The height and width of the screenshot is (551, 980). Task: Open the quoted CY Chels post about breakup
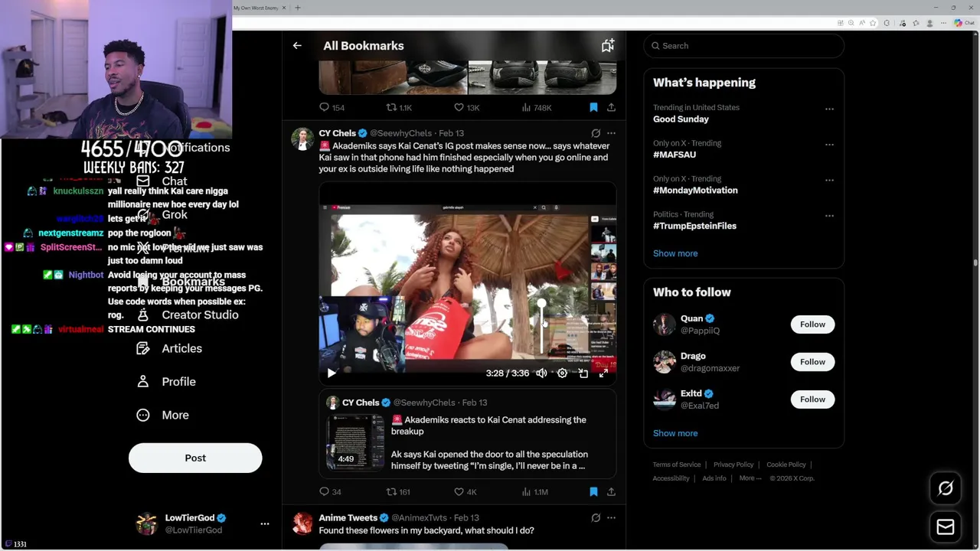tap(468, 434)
